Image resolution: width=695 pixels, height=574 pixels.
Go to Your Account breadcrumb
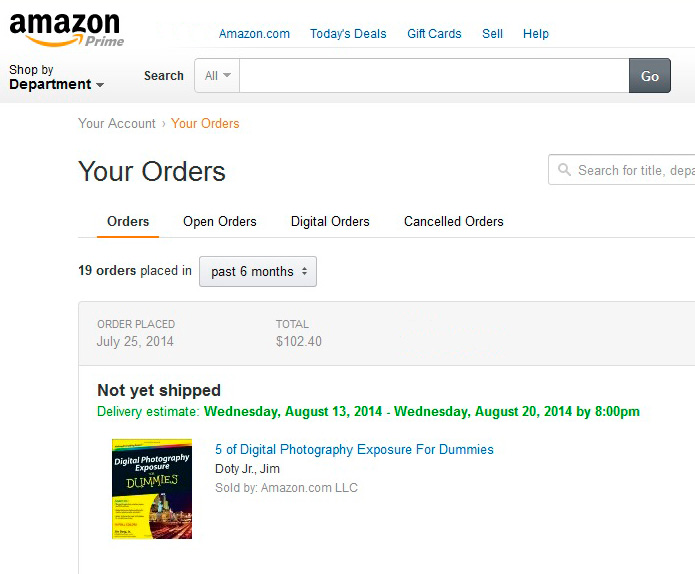(117, 123)
